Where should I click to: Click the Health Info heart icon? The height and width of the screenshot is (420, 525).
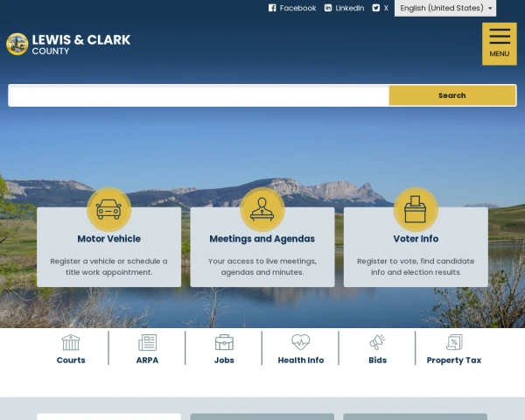coord(301,342)
